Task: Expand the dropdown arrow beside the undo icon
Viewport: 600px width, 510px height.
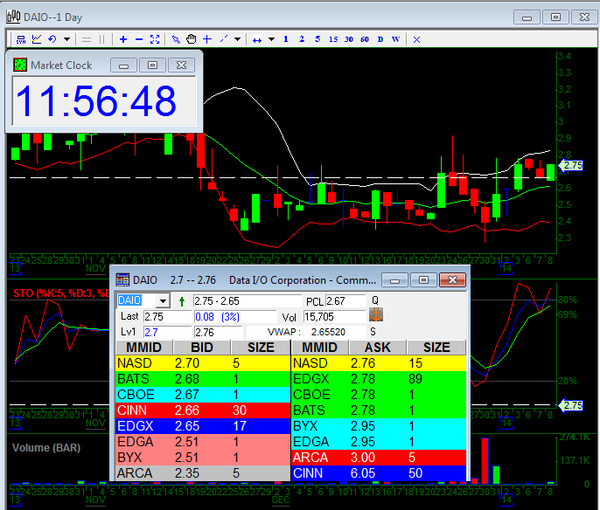Action: coord(67,39)
